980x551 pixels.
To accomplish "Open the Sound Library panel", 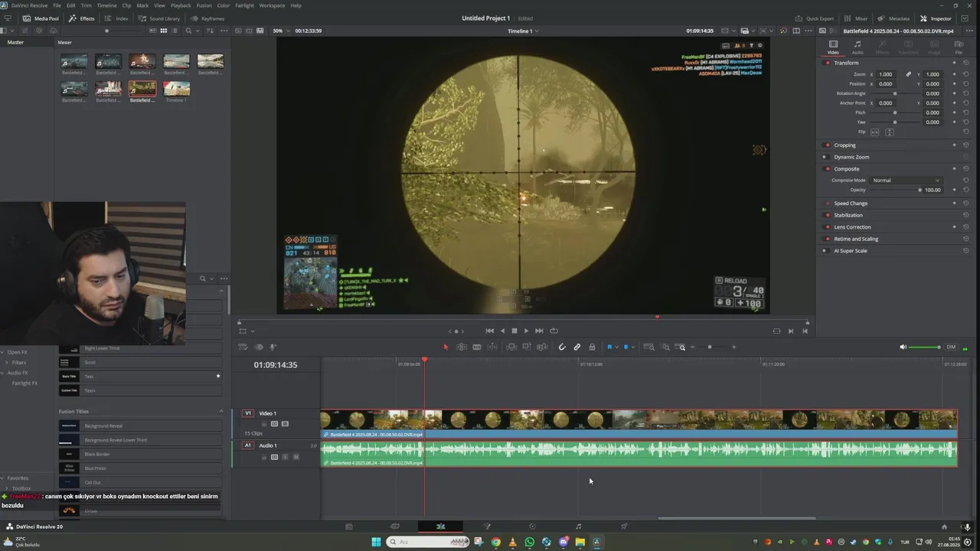I will 159,18.
